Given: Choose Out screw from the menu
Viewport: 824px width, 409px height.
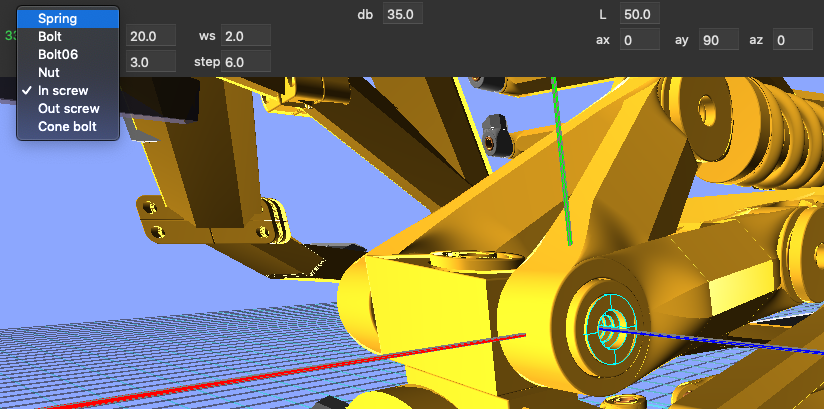Looking at the screenshot, I should (x=68, y=108).
